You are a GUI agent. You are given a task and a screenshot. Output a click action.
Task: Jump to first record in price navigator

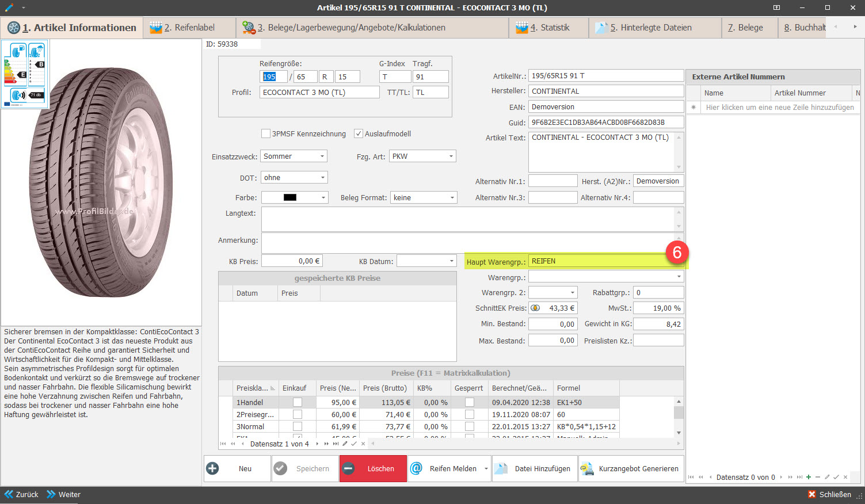click(224, 444)
